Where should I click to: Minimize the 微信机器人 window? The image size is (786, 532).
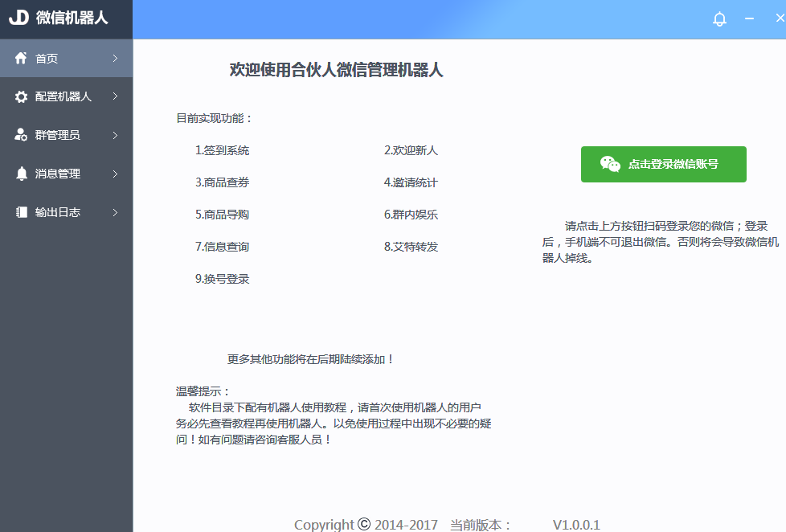coord(748,19)
